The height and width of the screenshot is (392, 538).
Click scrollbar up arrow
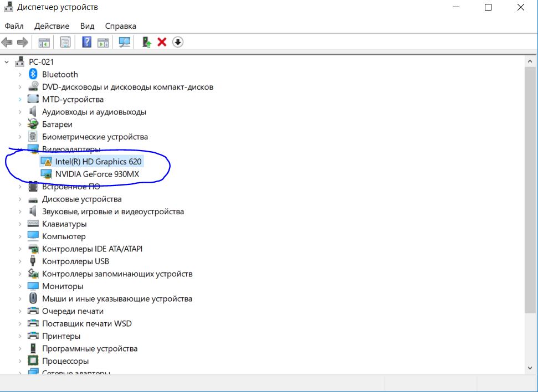coord(530,61)
